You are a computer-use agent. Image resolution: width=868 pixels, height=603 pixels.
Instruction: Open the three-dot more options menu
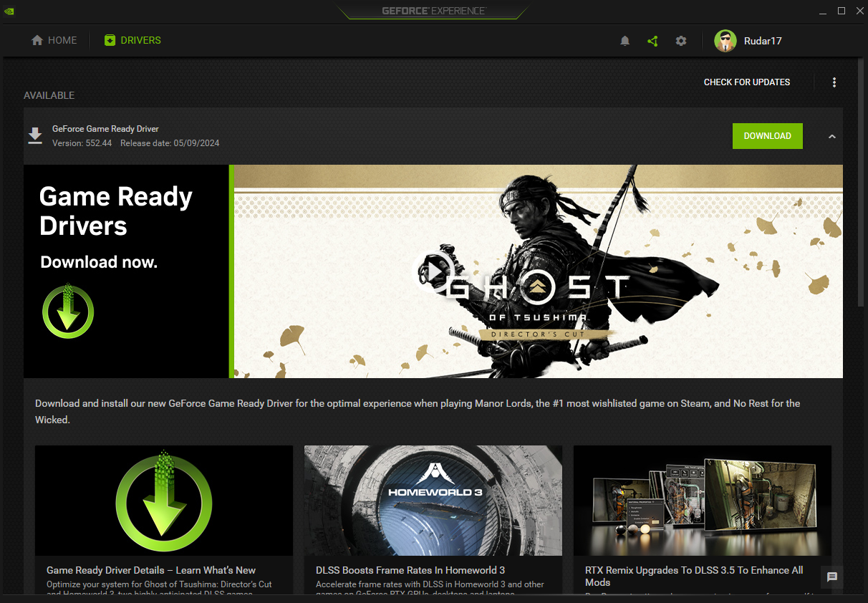834,82
